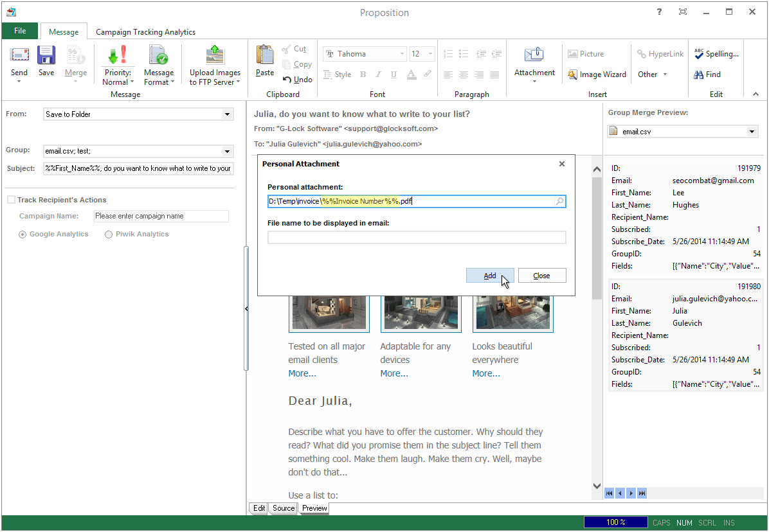Click the Cut scissors icon

(x=286, y=49)
